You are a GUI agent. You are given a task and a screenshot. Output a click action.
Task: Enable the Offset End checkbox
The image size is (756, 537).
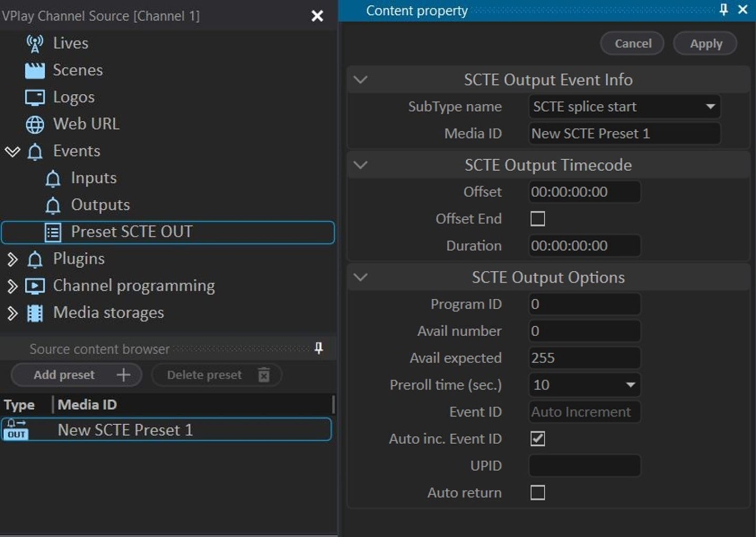pyautogui.click(x=537, y=219)
